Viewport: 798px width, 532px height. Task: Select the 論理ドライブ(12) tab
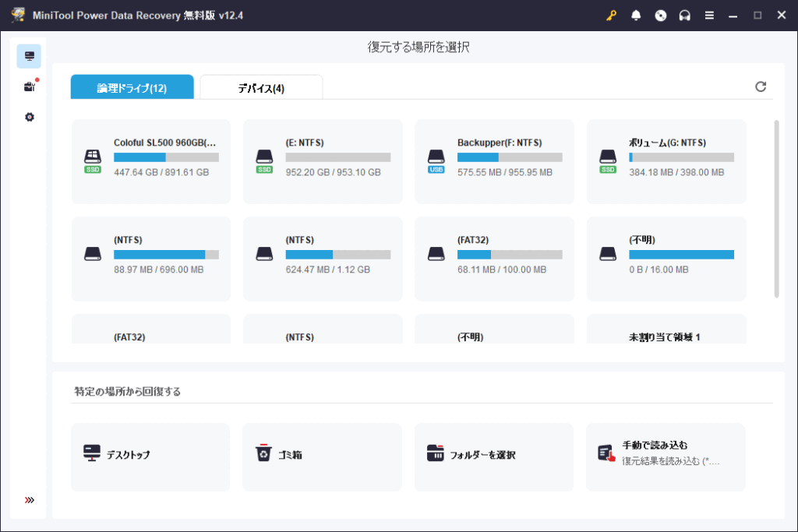[132, 88]
